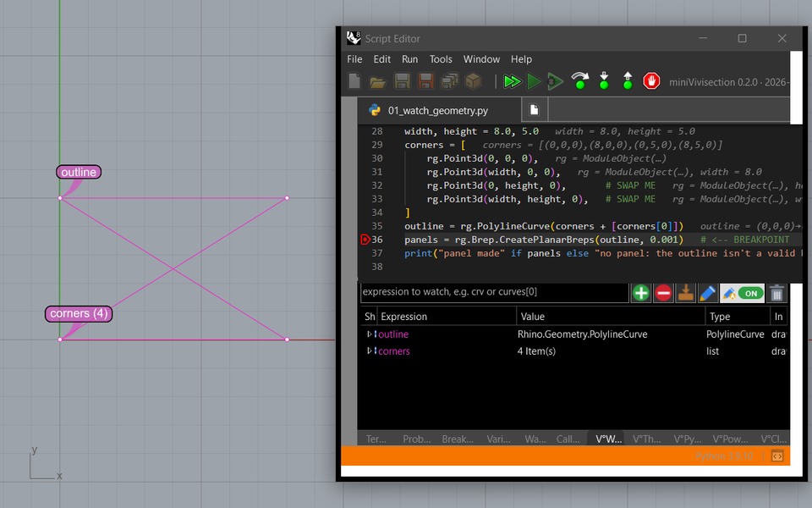812x508 pixels.
Task: Click the outline label in viewport
Action: tap(79, 172)
